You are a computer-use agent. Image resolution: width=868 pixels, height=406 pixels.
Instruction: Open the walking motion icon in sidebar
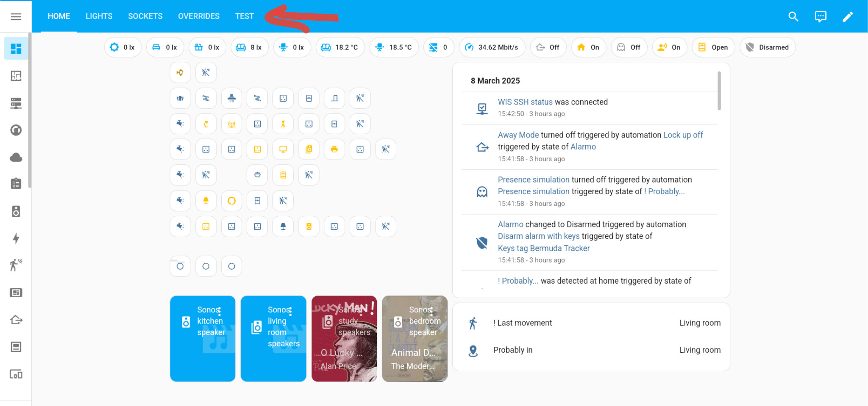(x=16, y=265)
